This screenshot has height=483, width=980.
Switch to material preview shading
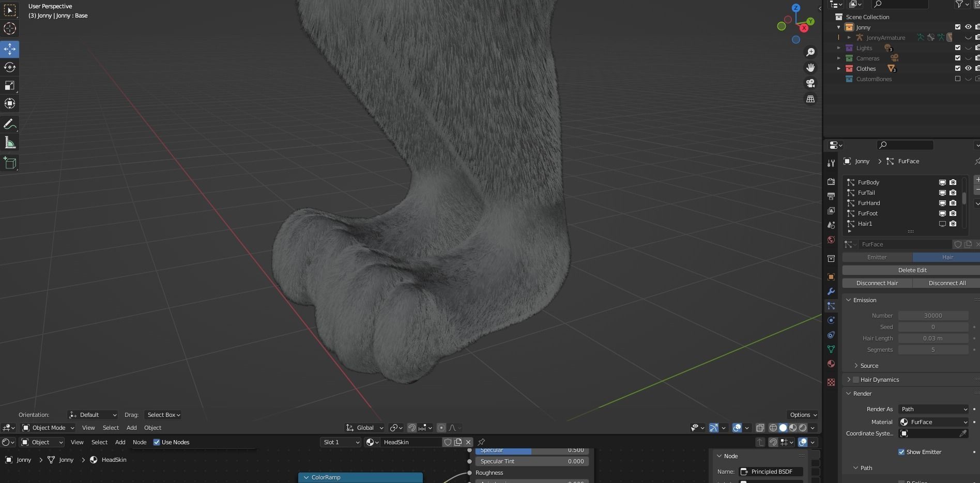(x=793, y=428)
